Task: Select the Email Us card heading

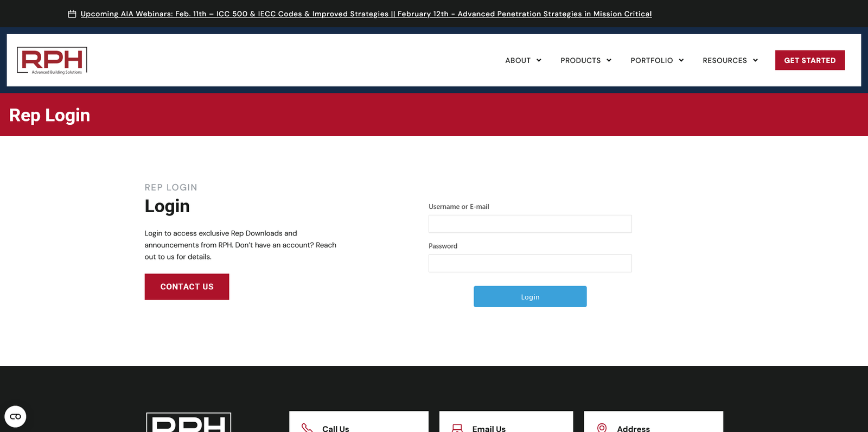Action: [488, 428]
